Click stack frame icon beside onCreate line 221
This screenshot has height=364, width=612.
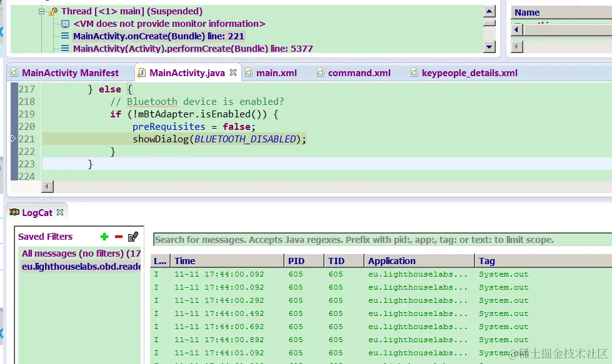pyautogui.click(x=65, y=36)
